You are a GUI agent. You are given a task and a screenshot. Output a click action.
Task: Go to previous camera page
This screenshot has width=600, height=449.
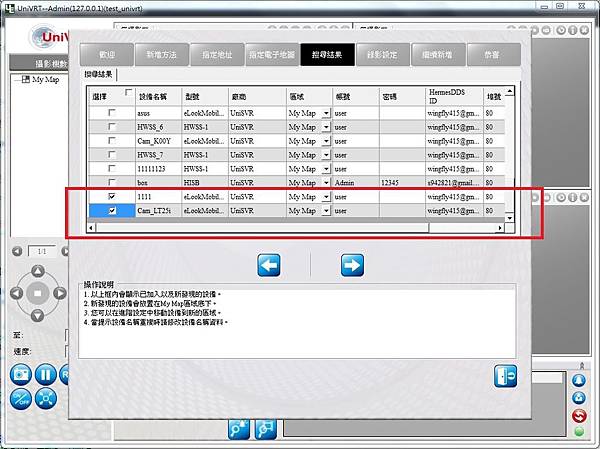click(x=17, y=251)
